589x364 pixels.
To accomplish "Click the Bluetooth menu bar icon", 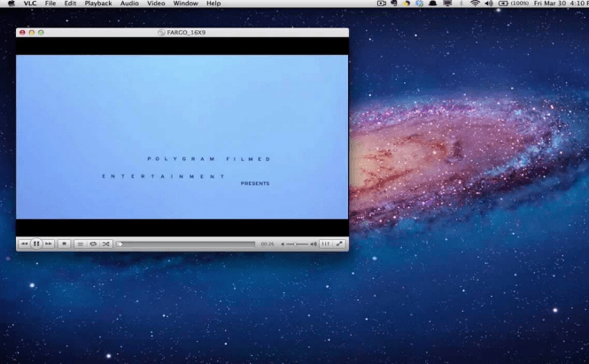I will point(461,4).
